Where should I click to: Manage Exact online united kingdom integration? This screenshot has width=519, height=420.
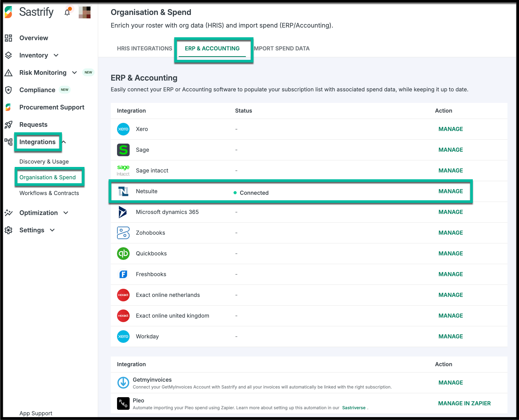[x=451, y=316]
